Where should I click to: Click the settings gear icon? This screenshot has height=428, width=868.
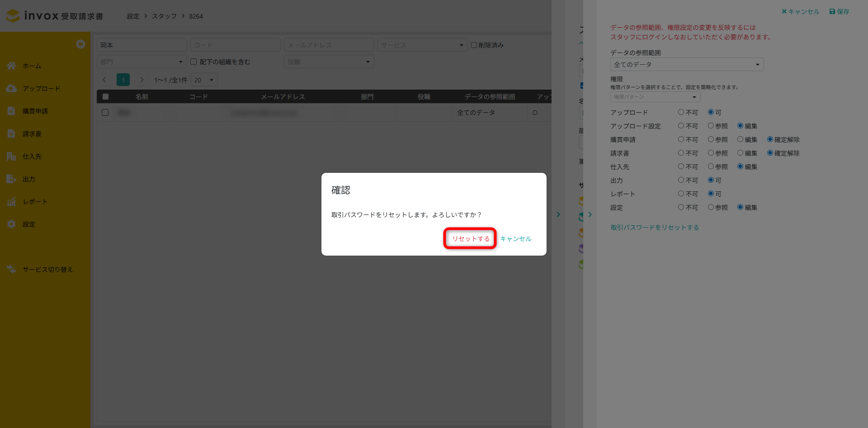11,224
